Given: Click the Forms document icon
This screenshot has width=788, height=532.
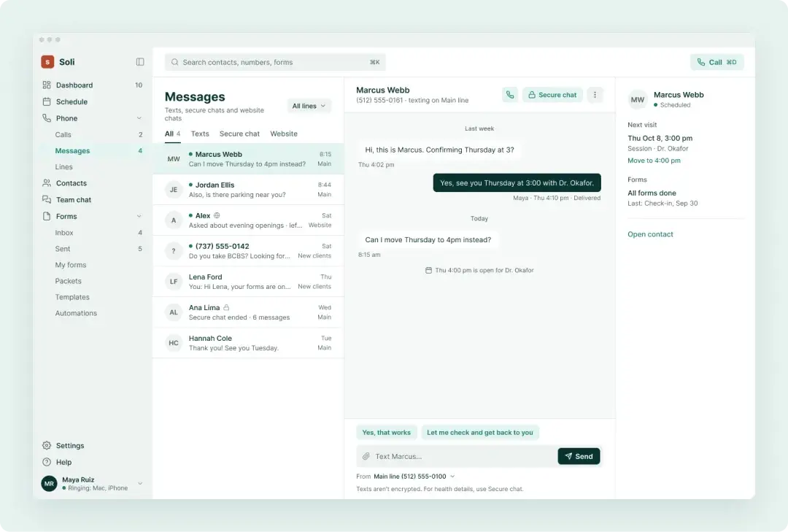Looking at the screenshot, I should pos(47,216).
